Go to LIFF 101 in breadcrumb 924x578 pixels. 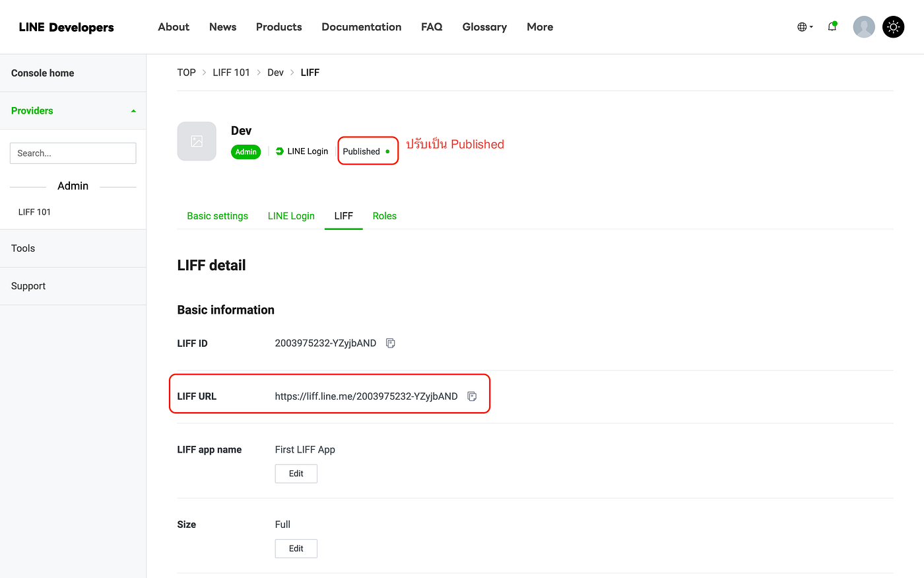[231, 73]
